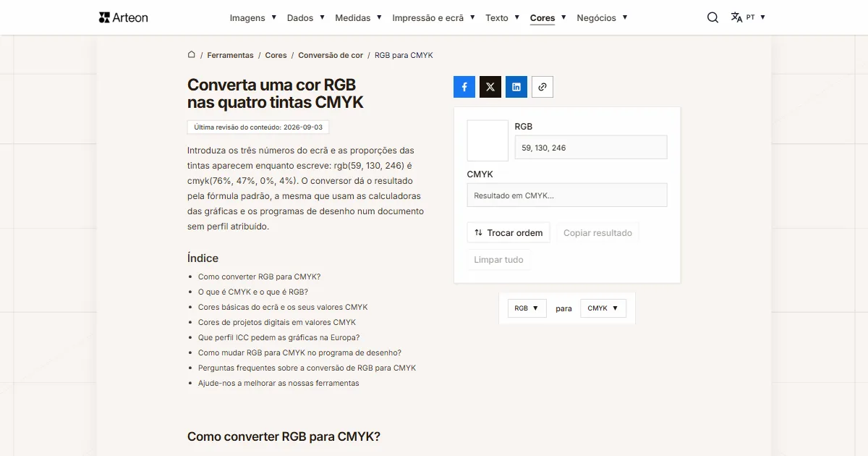Open the Impressão e ecrã menu
The image size is (868, 456).
point(434,18)
